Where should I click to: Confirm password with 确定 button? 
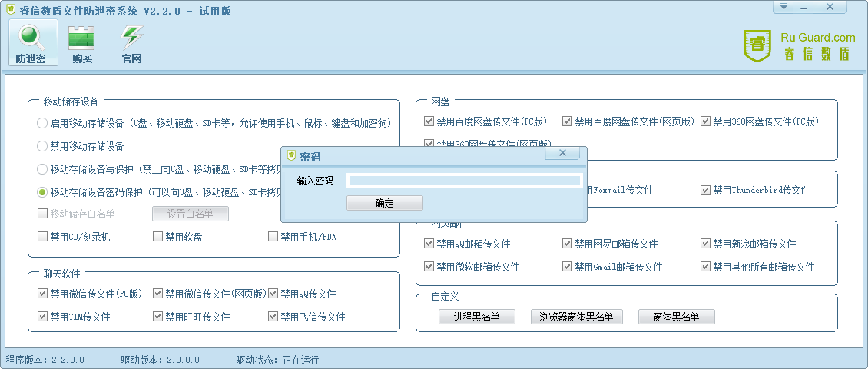(x=385, y=203)
